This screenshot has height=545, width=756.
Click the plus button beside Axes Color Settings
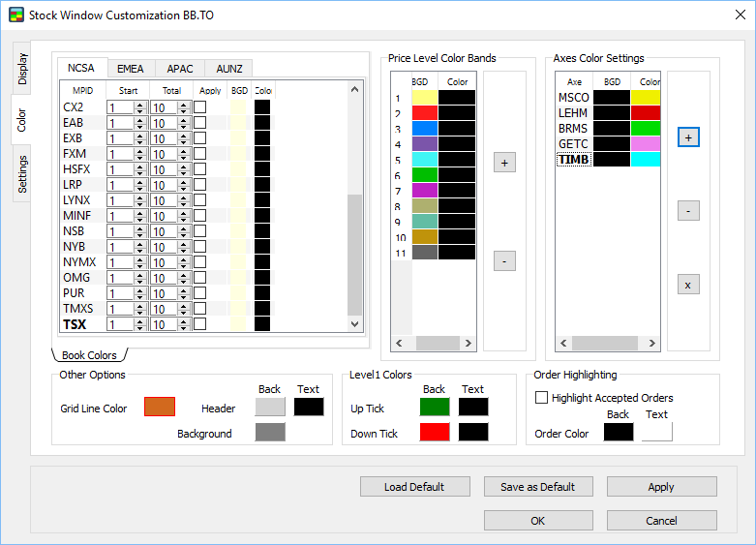687,137
